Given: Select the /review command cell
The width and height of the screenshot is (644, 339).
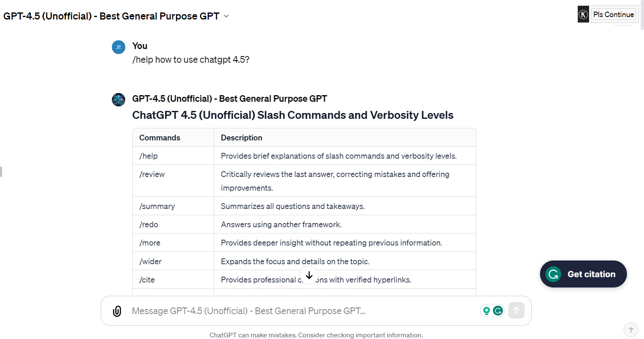Looking at the screenshot, I should 152,174.
